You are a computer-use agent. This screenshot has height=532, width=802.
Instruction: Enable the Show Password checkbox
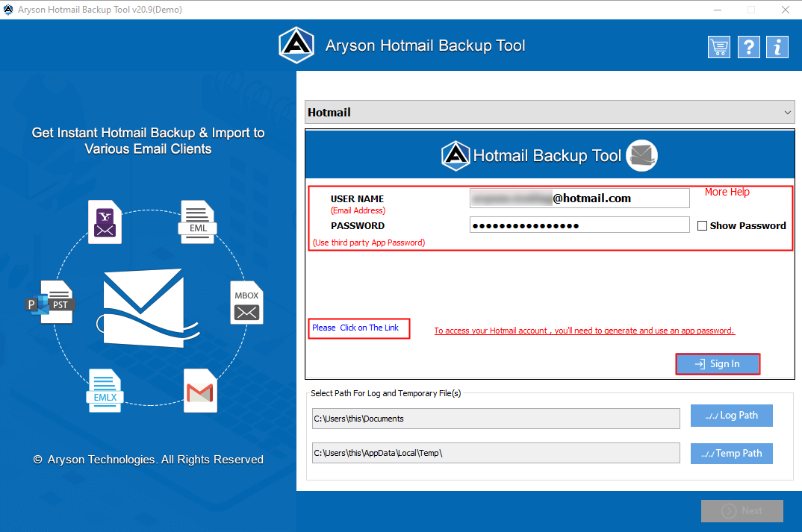click(702, 225)
